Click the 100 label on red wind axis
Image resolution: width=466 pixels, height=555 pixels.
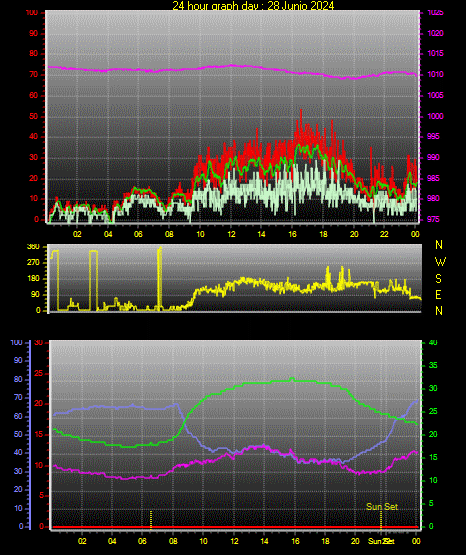click(31, 13)
